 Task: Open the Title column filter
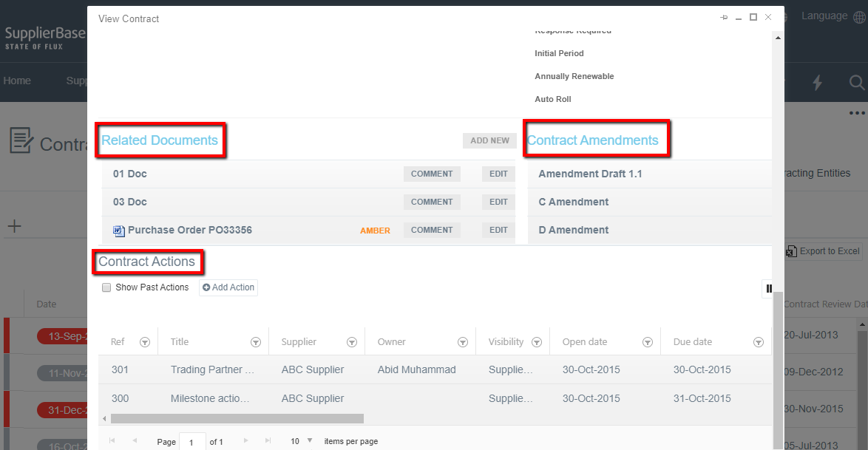[x=255, y=341]
